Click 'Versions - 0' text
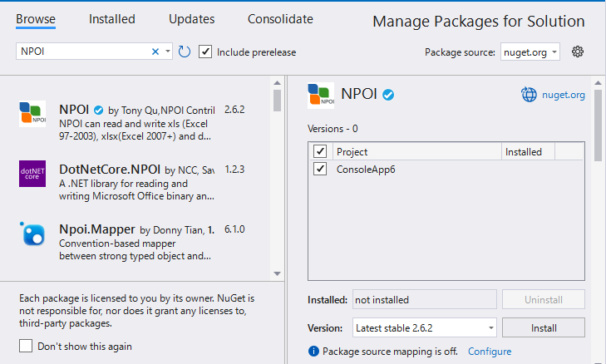Viewport: 606px width, 364px height. [333, 129]
